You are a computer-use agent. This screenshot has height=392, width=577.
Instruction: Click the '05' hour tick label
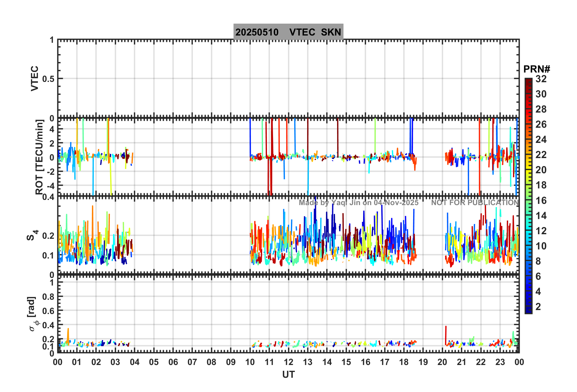[x=154, y=362]
